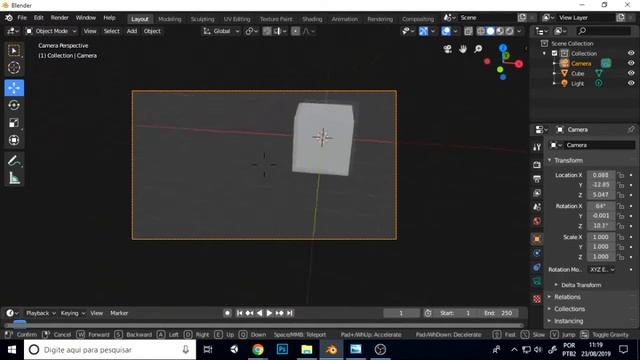Play the animation in reverse

click(260, 313)
